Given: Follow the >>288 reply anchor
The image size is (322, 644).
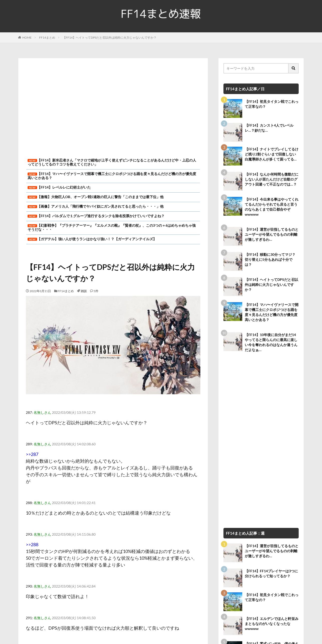Looking at the screenshot, I should (32, 544).
